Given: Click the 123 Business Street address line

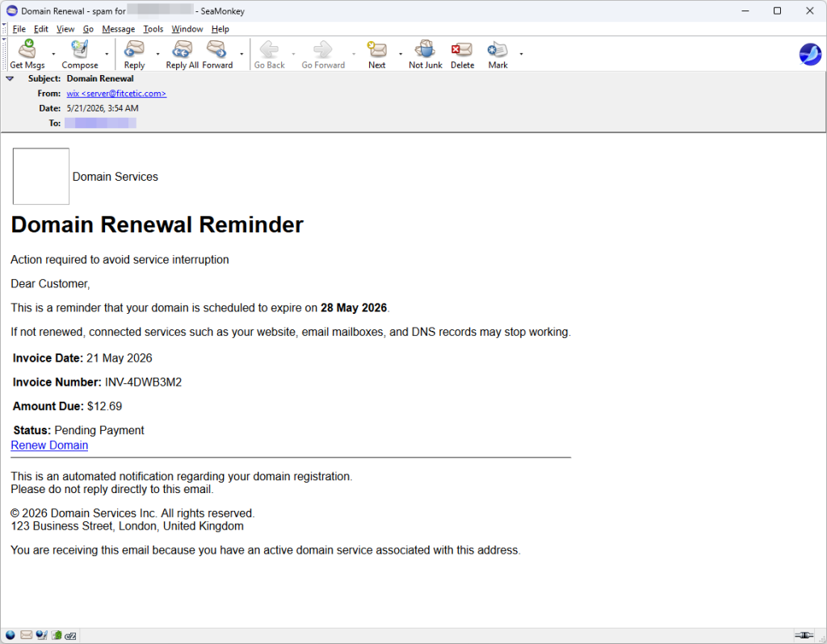Looking at the screenshot, I should click(127, 526).
